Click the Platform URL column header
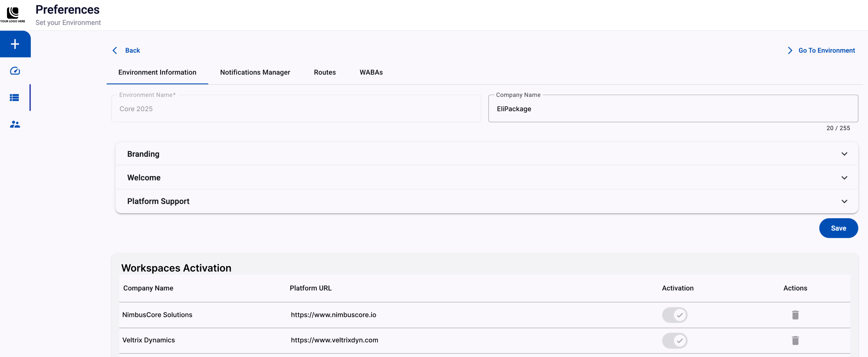This screenshot has height=357, width=868. (x=311, y=288)
